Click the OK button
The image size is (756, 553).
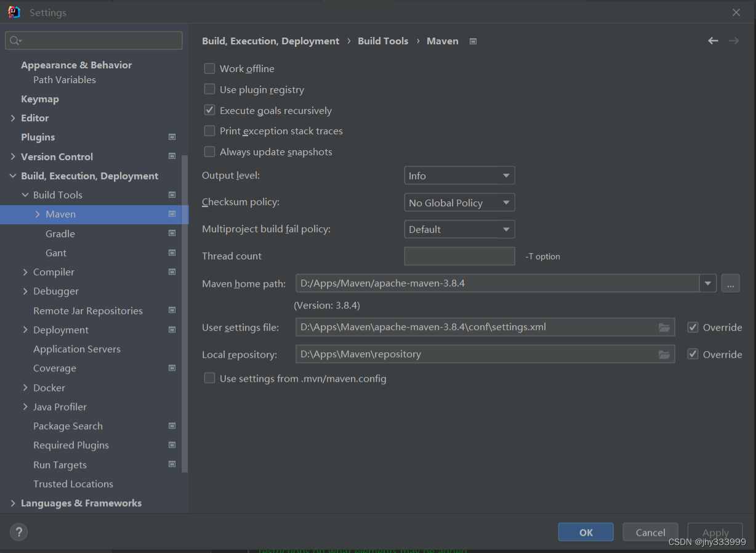click(585, 531)
